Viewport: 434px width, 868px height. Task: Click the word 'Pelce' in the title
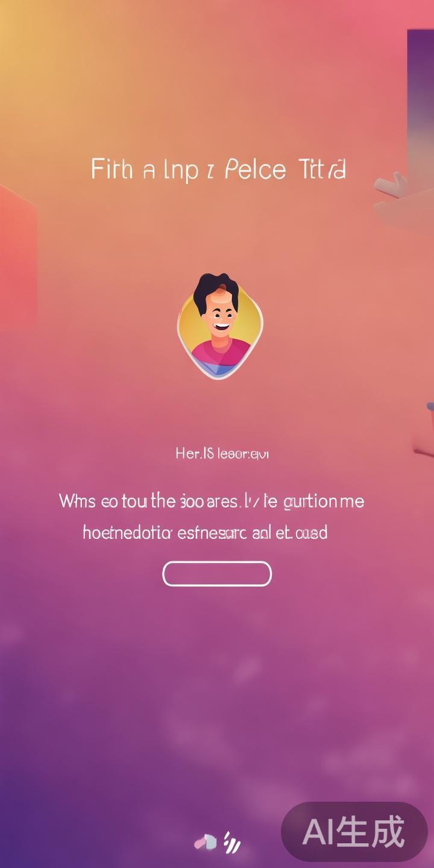click(254, 169)
